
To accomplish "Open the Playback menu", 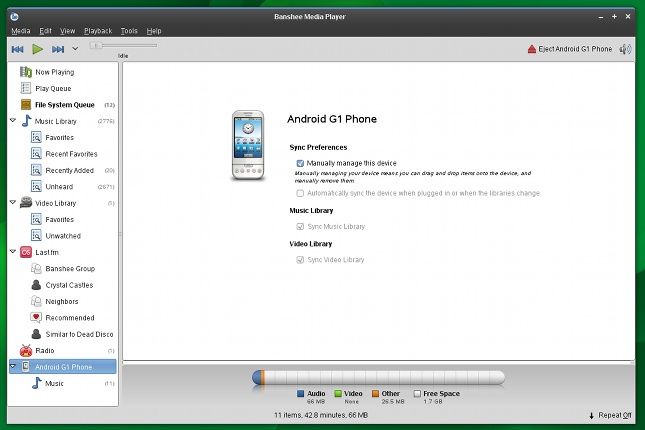I will click(x=98, y=31).
